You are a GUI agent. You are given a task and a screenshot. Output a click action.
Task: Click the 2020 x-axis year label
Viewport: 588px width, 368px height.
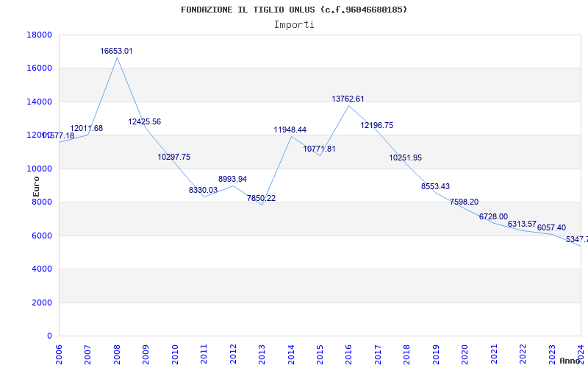pos(465,354)
